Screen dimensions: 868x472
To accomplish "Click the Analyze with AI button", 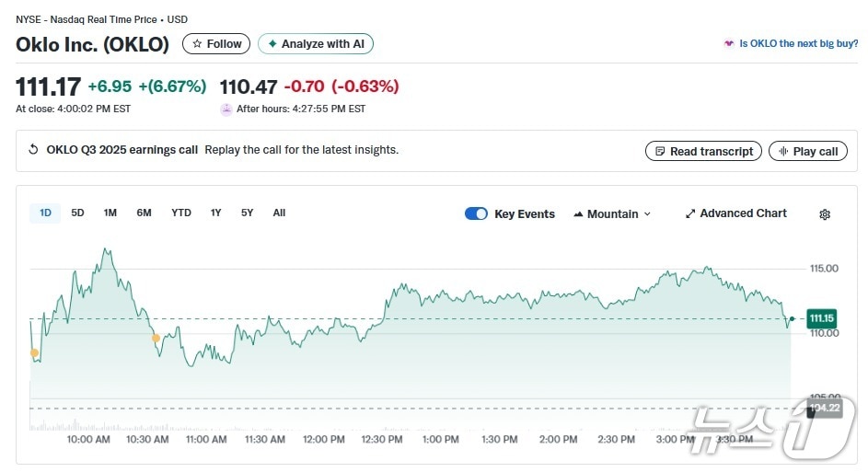I will tap(316, 44).
